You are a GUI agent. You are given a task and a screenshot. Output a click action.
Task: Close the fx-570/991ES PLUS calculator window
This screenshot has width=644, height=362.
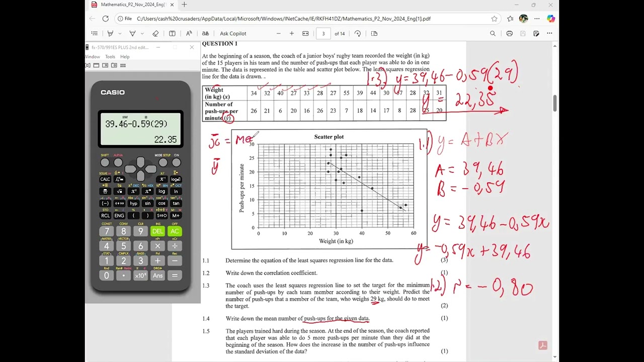(192, 47)
